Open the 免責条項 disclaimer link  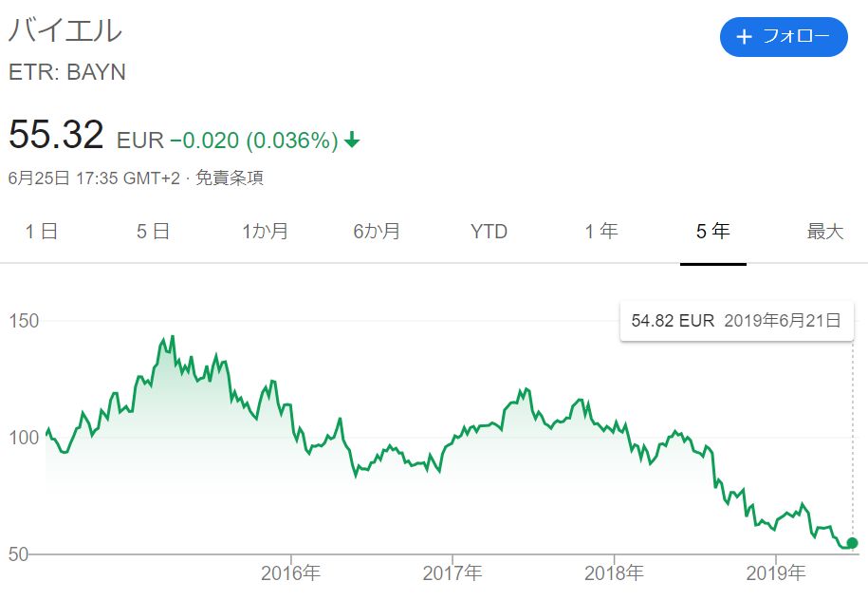[x=230, y=178]
